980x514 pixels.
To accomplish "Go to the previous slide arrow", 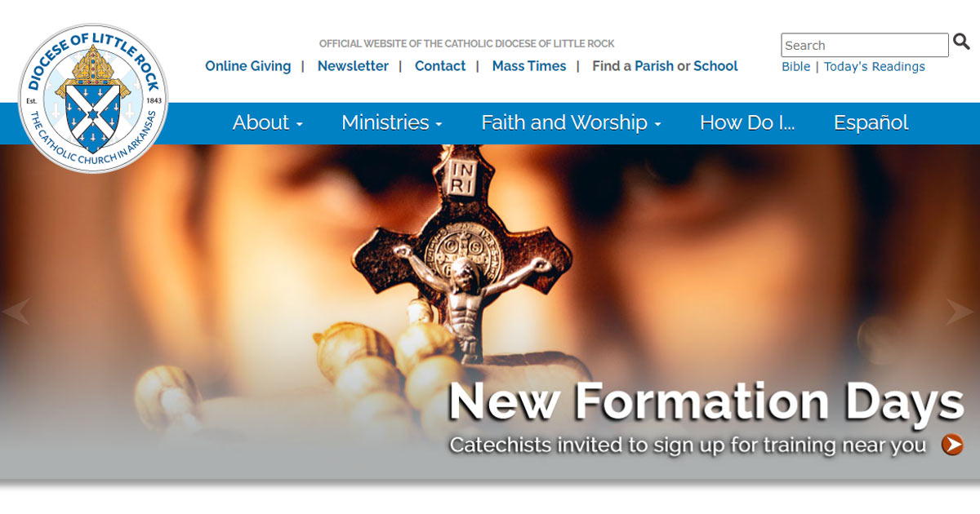I will 16,312.
